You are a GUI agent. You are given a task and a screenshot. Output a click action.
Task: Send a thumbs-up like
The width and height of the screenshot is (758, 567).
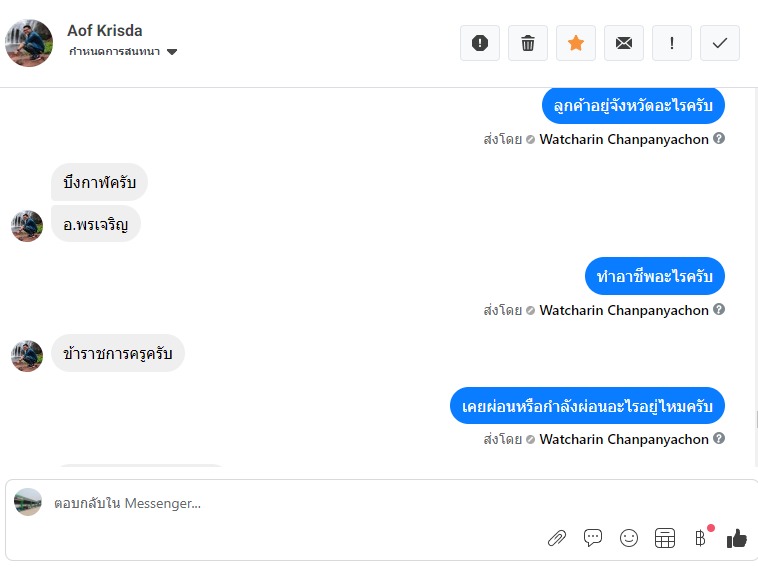click(736, 538)
